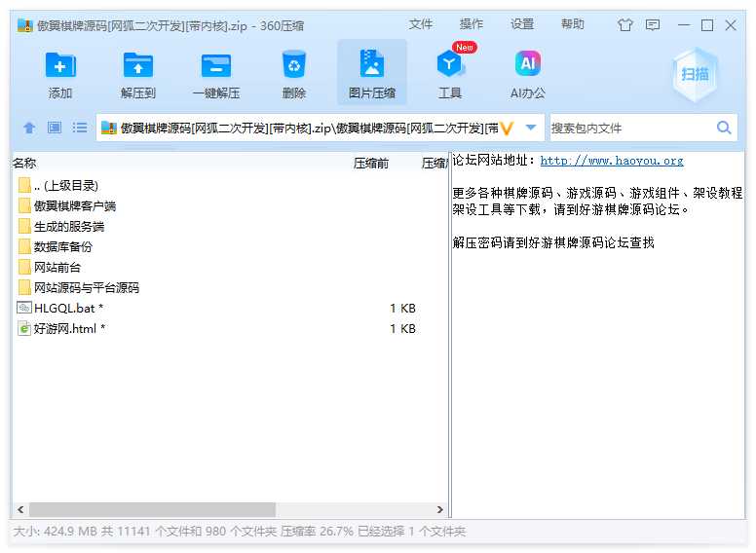Open the AI办公 icon
Viewport: 756px width, 553px height.
tap(527, 63)
